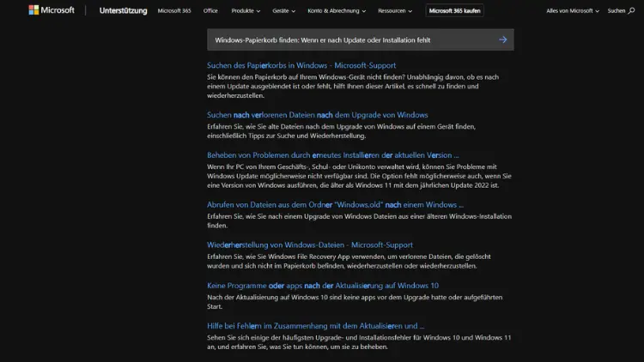Open the Unterstützung home link

pos(123,10)
